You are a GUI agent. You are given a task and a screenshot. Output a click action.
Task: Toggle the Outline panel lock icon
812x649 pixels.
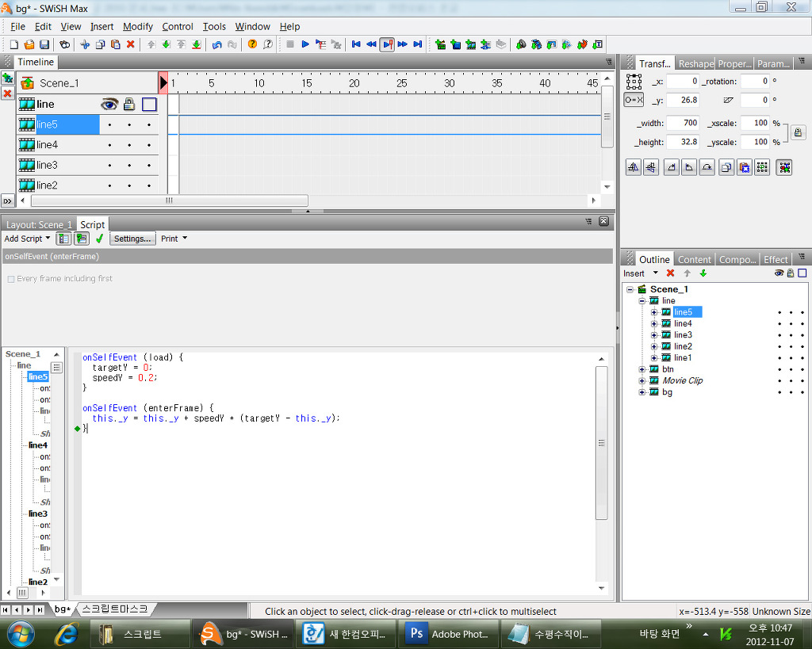[x=791, y=273]
